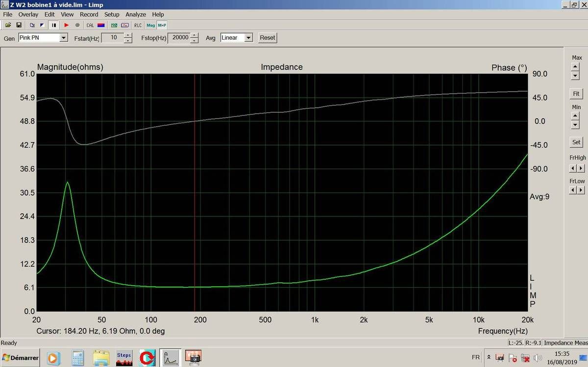The height and width of the screenshot is (367, 588).
Task: Click the Open file icon
Action: pyautogui.click(x=8, y=25)
